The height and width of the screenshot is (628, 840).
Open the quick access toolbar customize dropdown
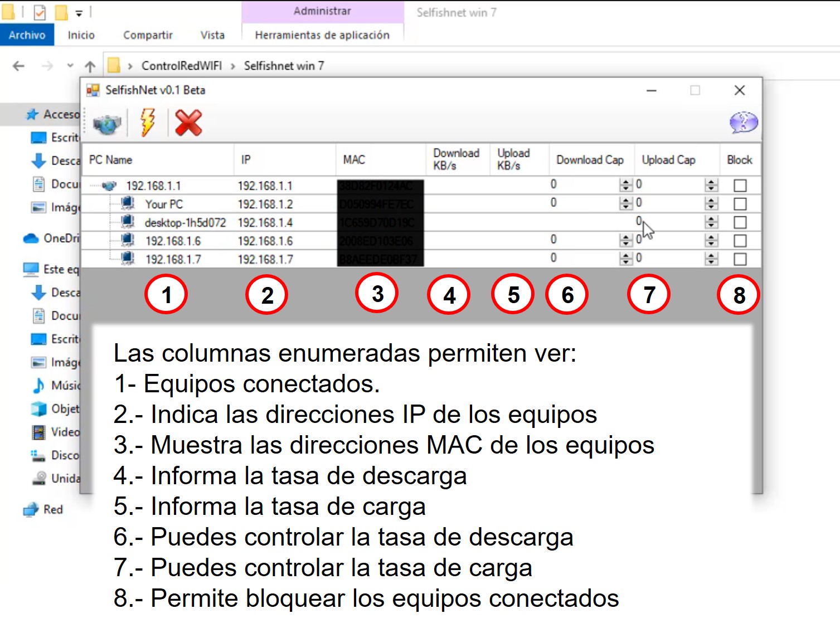pos(79,13)
